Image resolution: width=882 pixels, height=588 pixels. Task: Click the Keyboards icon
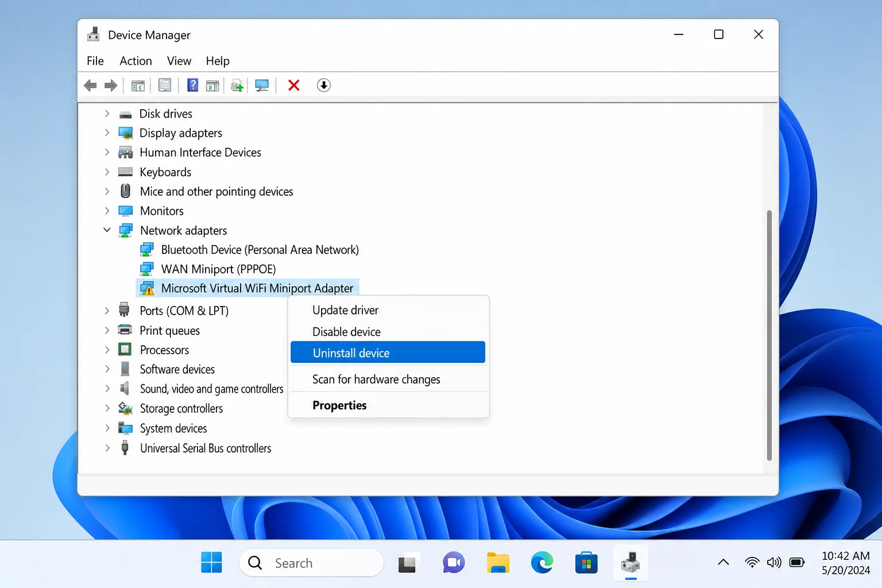[125, 172]
